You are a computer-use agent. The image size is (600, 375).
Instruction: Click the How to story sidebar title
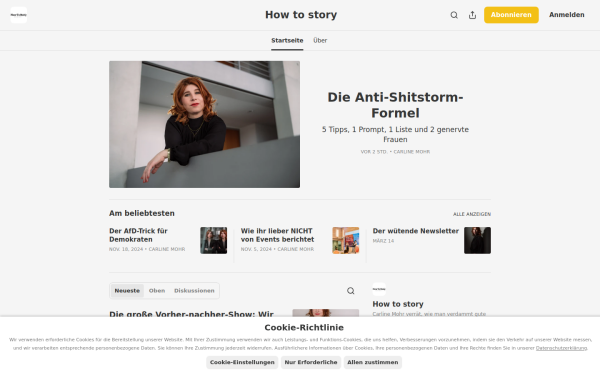pyautogui.click(x=398, y=304)
